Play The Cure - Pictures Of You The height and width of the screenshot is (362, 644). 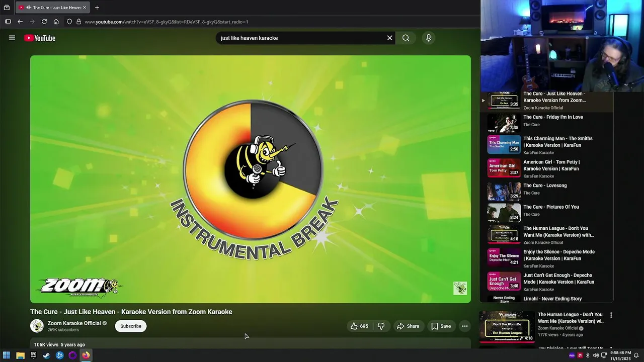pyautogui.click(x=546, y=212)
